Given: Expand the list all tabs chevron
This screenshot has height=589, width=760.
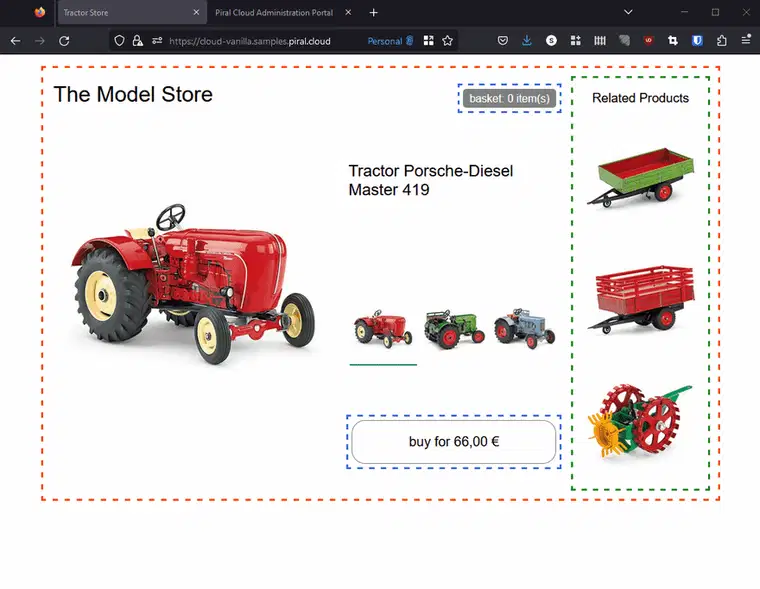Looking at the screenshot, I should click(x=628, y=12).
